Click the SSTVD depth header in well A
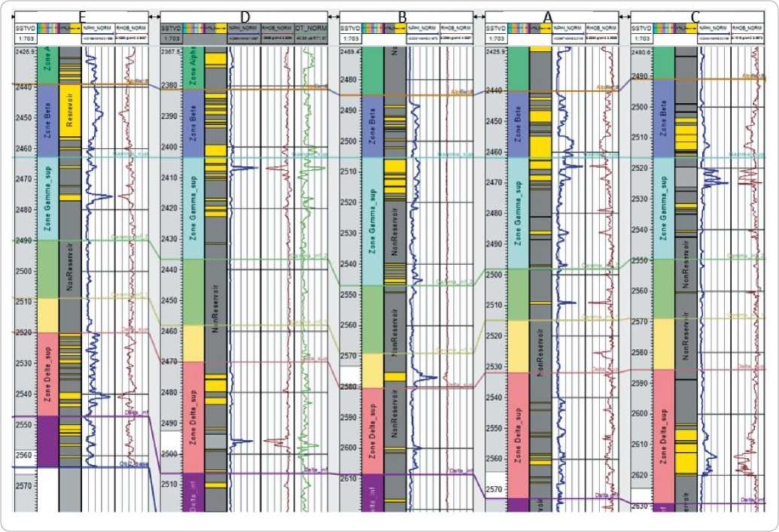The width and height of the screenshot is (779, 532). point(496,29)
